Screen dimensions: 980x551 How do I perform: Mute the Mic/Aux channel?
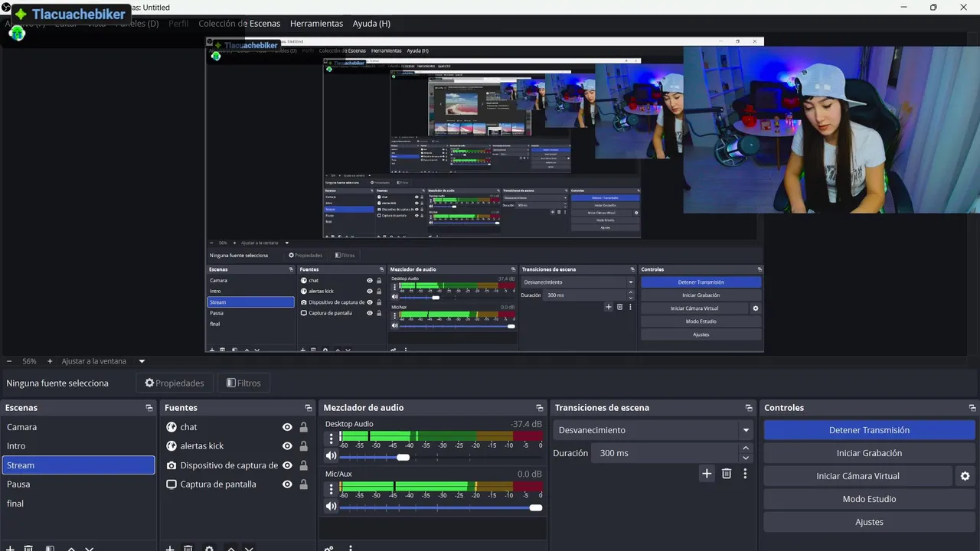(331, 506)
